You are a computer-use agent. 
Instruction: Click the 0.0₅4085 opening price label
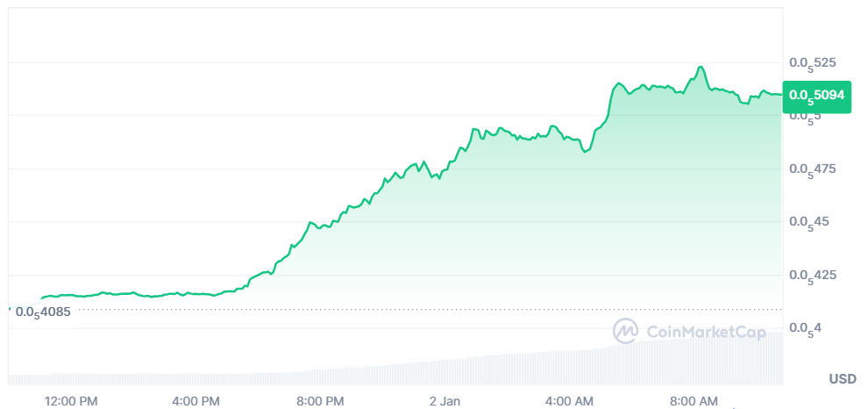pyautogui.click(x=44, y=311)
